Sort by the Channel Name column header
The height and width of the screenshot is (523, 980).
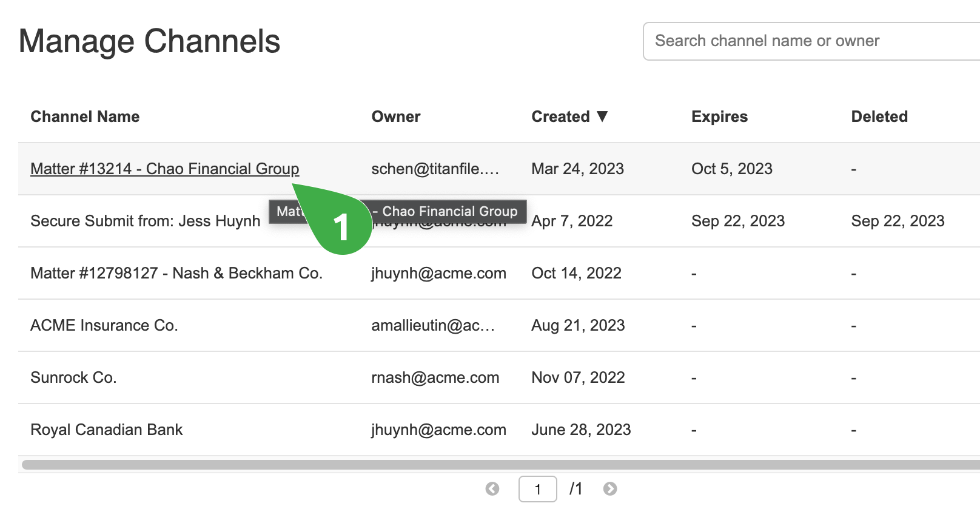coord(85,116)
